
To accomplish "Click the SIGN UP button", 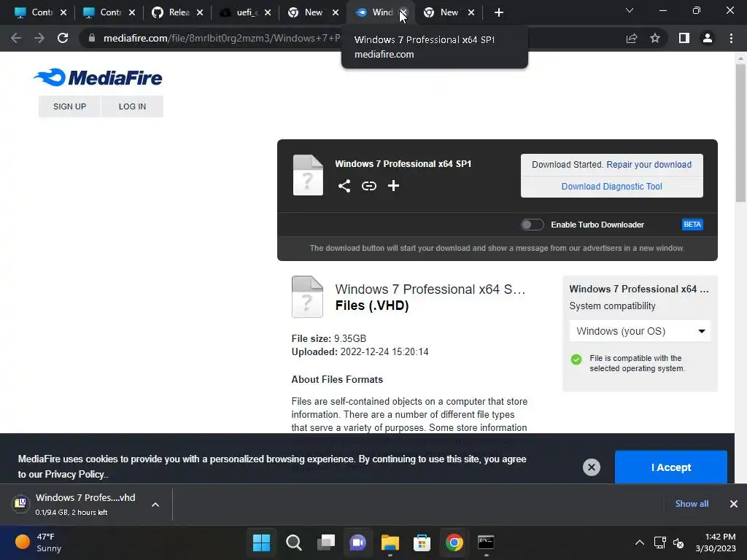I will click(69, 106).
